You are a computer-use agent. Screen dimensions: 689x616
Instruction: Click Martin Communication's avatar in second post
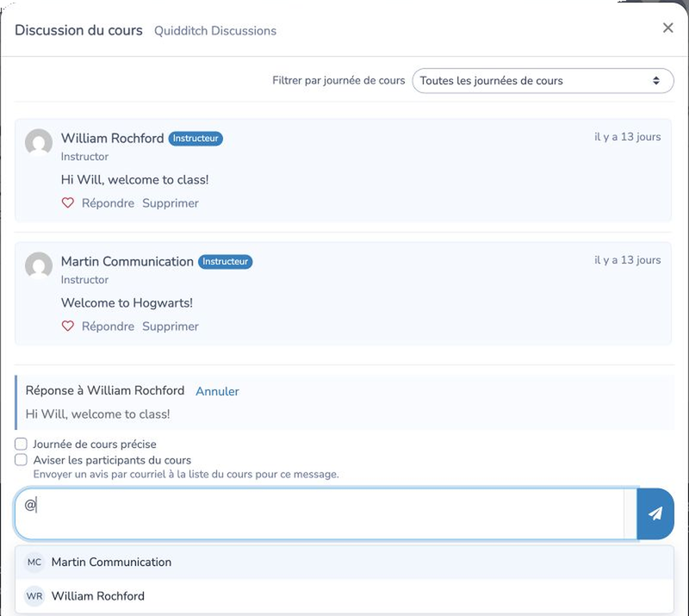tap(39, 265)
